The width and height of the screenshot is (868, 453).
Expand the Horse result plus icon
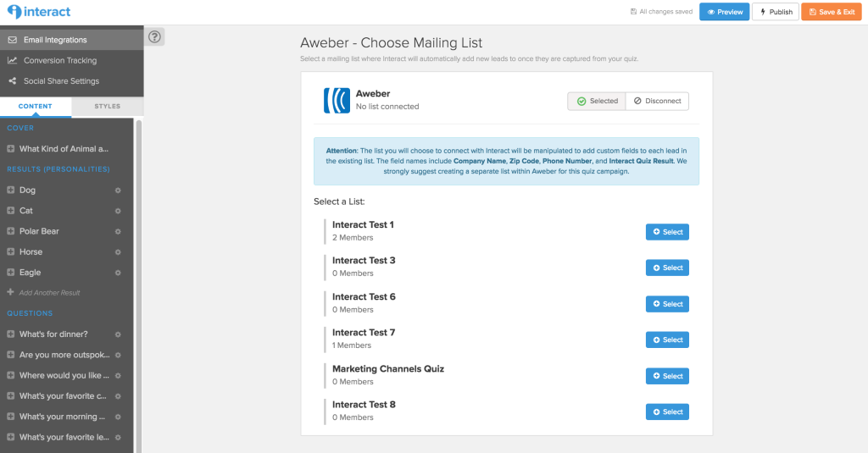[x=10, y=251]
